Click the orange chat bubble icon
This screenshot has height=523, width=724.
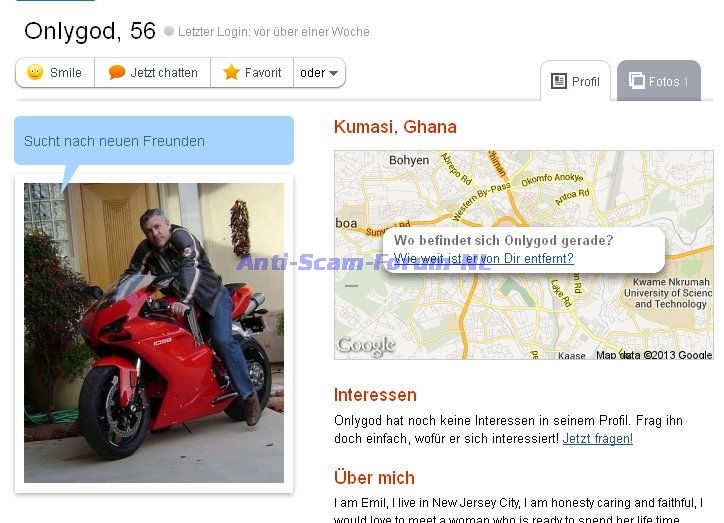tap(117, 72)
